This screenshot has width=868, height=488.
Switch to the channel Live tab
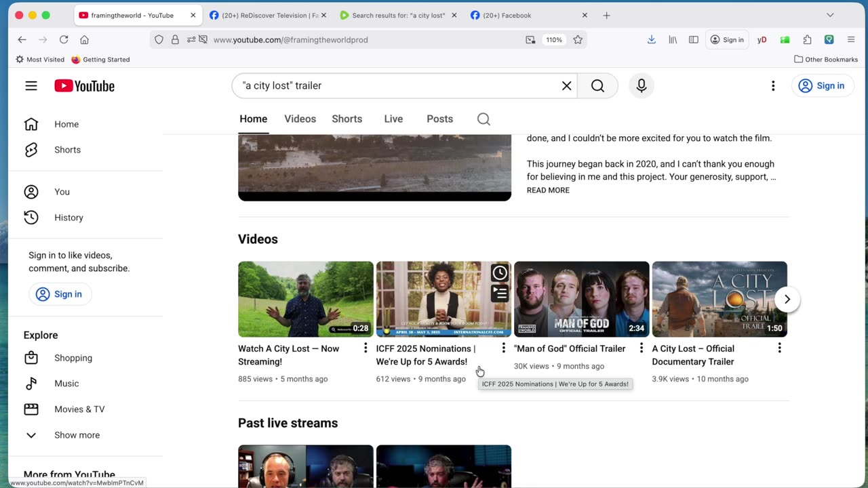pyautogui.click(x=393, y=119)
